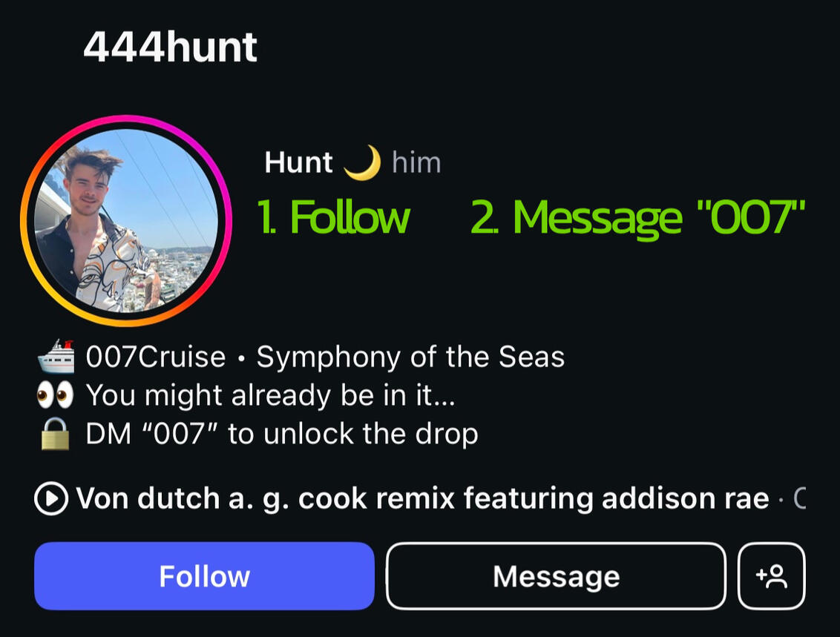Click the "him" pronoun label
Viewport: 840px width, 637px height.
[416, 162]
